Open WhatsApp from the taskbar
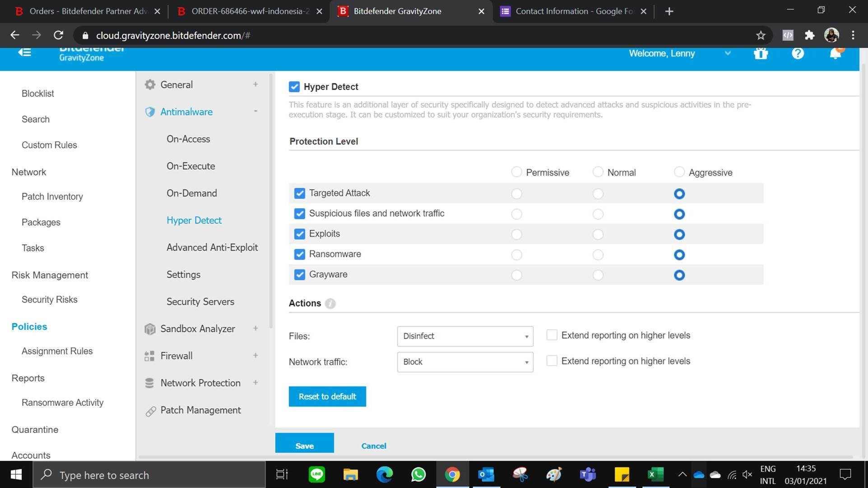The height and width of the screenshot is (488, 868). 418,474
